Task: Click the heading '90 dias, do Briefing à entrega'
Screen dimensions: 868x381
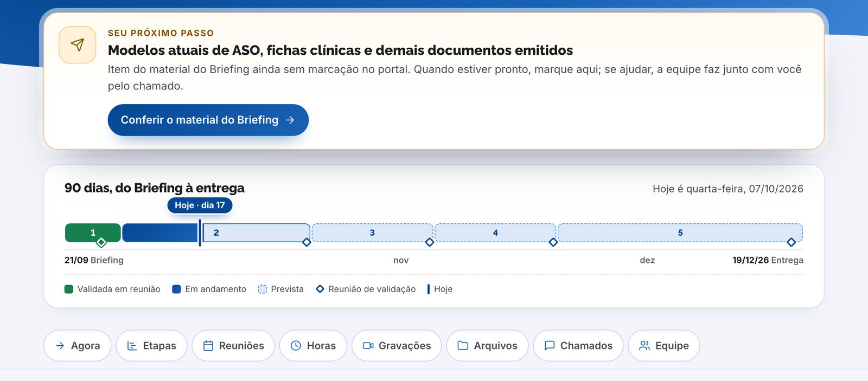Action: click(155, 188)
